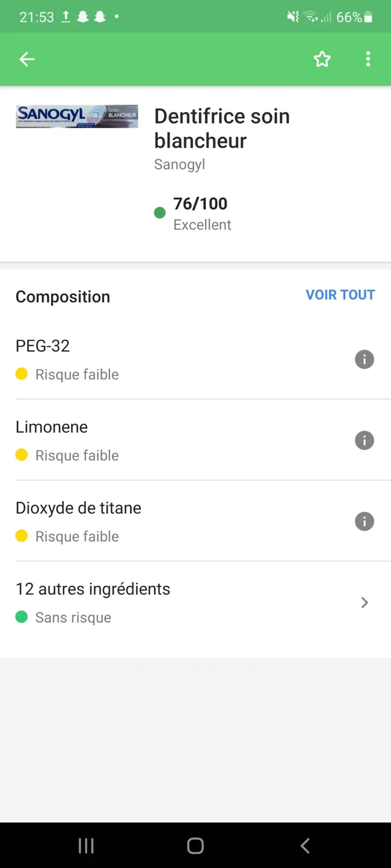
Task: Select the Dioxyde de titane row
Action: 195,521
